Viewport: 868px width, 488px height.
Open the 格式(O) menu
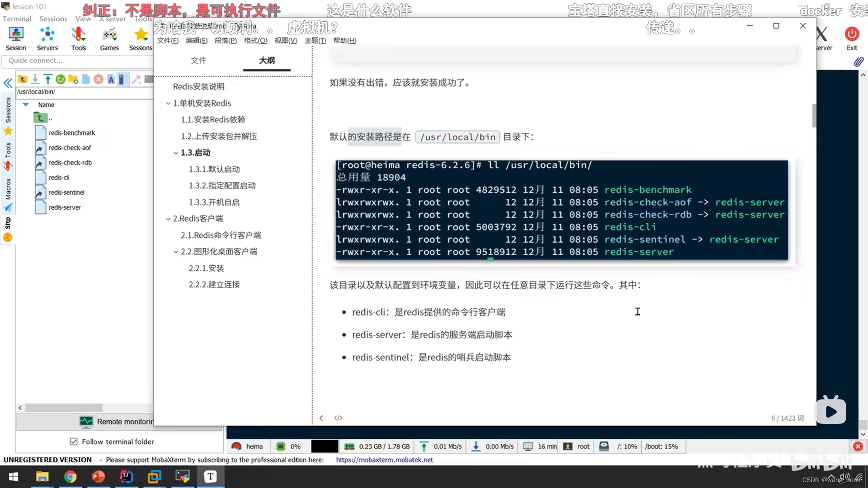point(255,41)
